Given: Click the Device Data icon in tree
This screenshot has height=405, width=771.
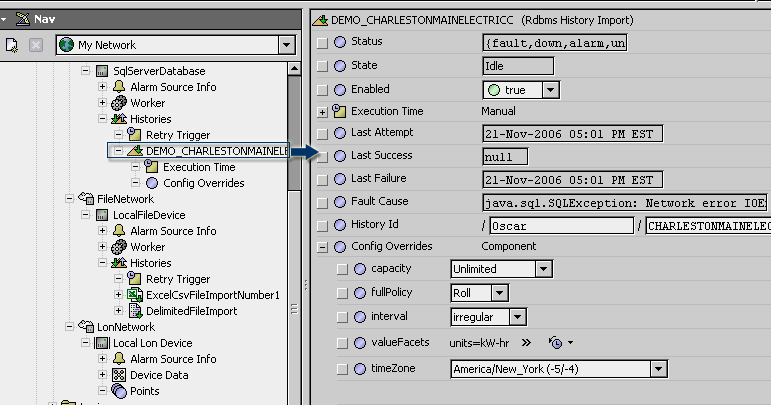Looking at the screenshot, I should point(120,375).
